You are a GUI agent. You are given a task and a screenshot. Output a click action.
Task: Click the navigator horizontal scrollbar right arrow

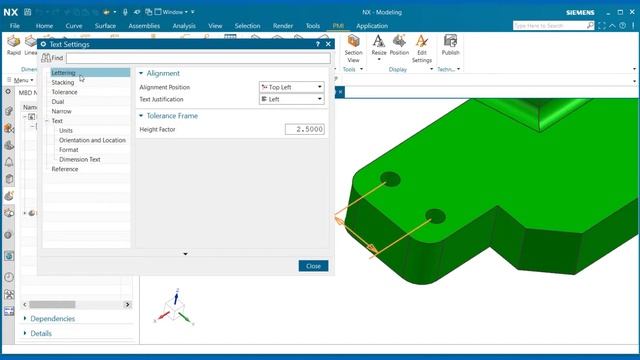tap(127, 304)
